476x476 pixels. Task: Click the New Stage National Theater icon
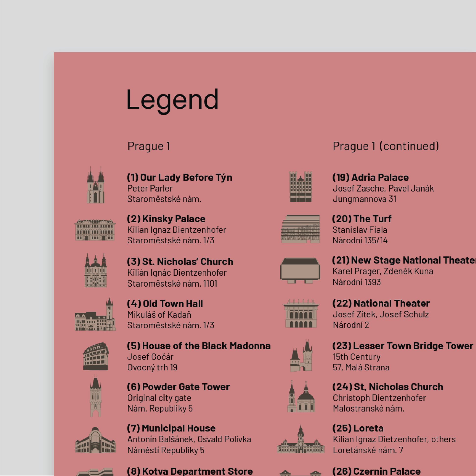coord(300,270)
